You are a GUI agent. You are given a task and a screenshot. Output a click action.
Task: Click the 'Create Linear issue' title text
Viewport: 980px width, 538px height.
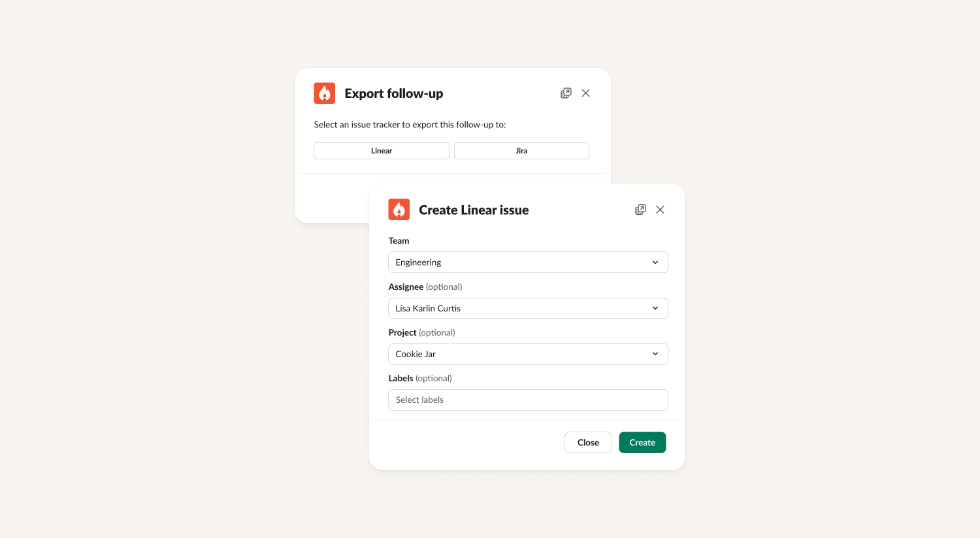tap(474, 210)
